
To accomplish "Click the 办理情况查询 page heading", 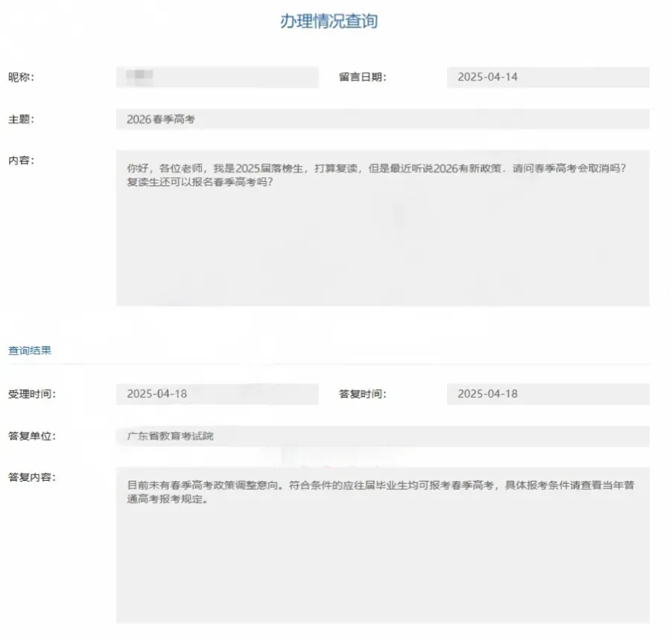I will pyautogui.click(x=329, y=21).
